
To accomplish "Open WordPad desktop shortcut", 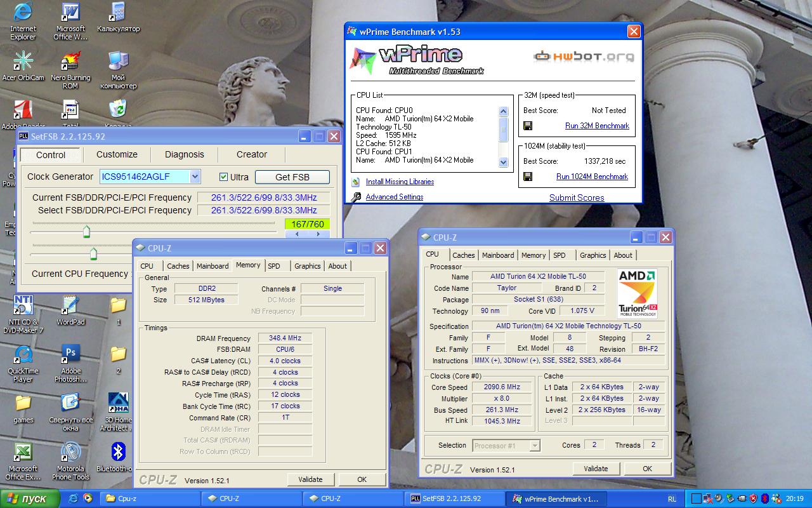I will coord(70,311).
